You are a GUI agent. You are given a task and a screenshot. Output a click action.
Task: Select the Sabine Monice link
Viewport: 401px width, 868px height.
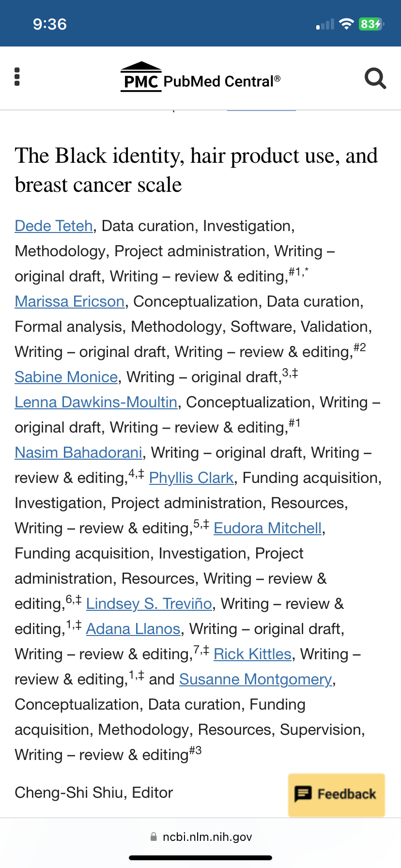[66, 377]
